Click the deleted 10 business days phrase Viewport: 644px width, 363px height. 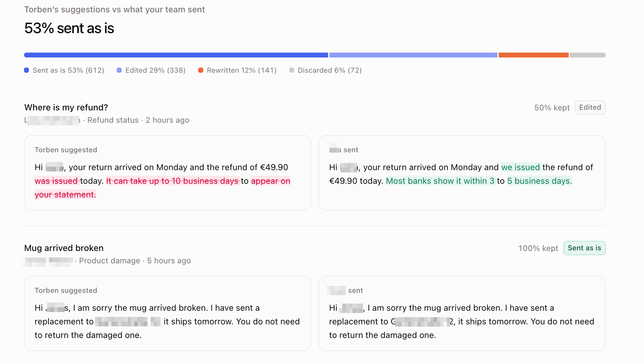[205, 181]
